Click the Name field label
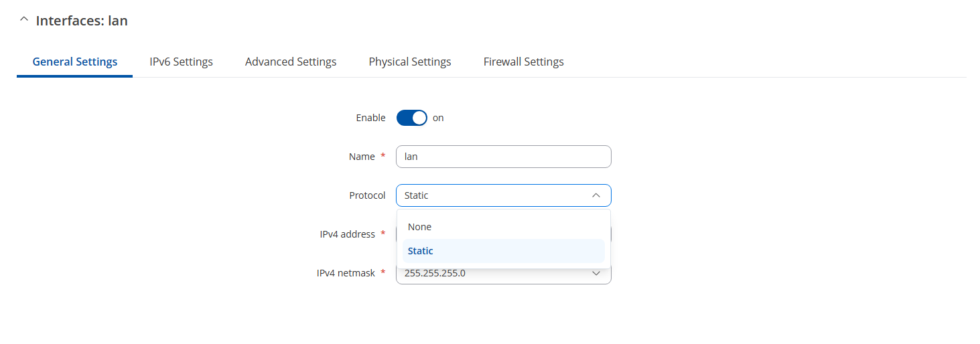980x344 pixels. (362, 157)
